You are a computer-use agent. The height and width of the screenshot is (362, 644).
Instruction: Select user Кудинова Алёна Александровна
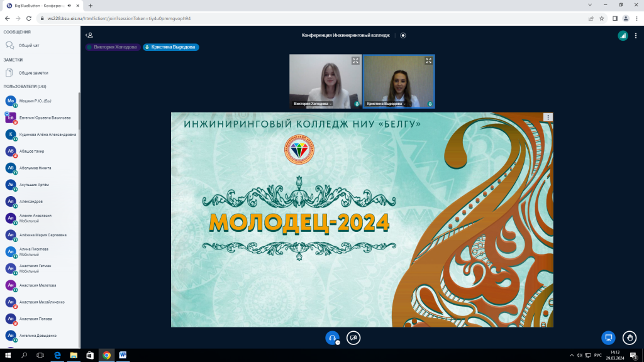click(40, 134)
